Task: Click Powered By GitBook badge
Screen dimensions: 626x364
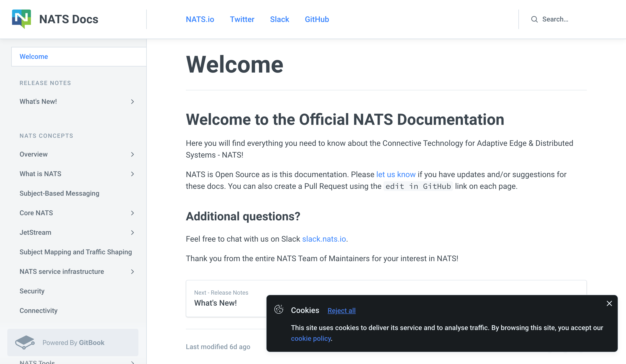Action: tap(73, 343)
